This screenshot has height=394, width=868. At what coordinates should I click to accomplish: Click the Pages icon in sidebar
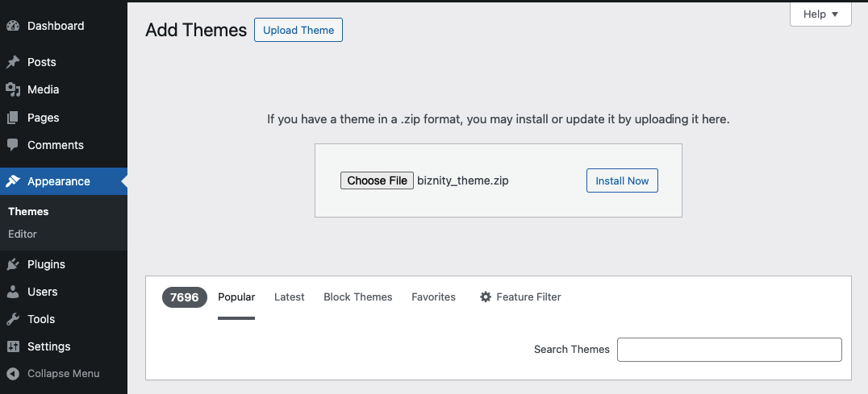[13, 118]
